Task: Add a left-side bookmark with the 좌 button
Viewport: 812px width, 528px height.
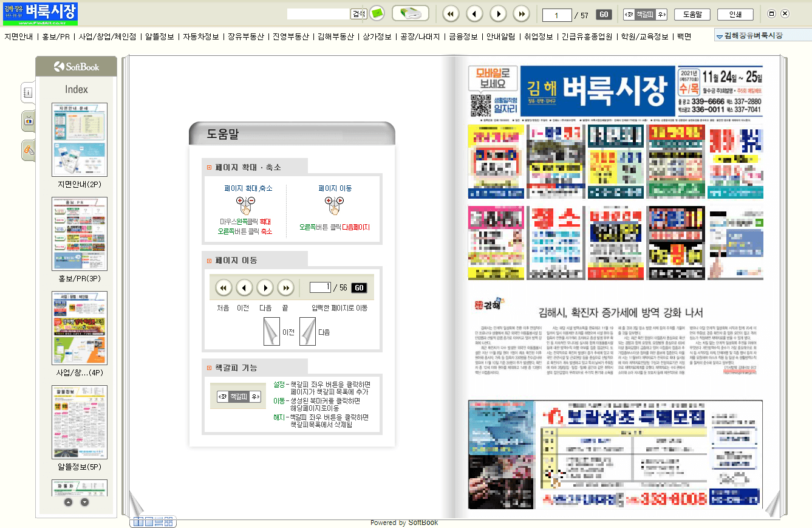Action: click(629, 14)
